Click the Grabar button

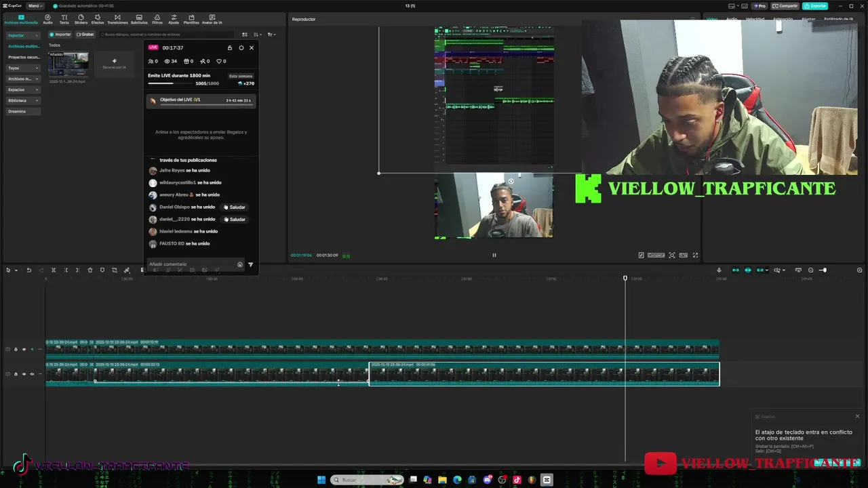coord(85,35)
